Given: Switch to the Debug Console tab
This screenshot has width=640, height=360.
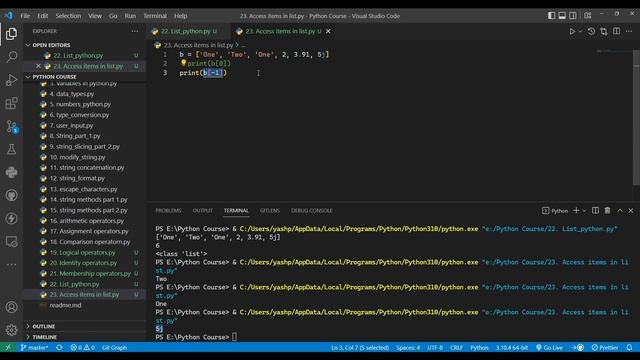Looking at the screenshot, I should tap(311, 211).
